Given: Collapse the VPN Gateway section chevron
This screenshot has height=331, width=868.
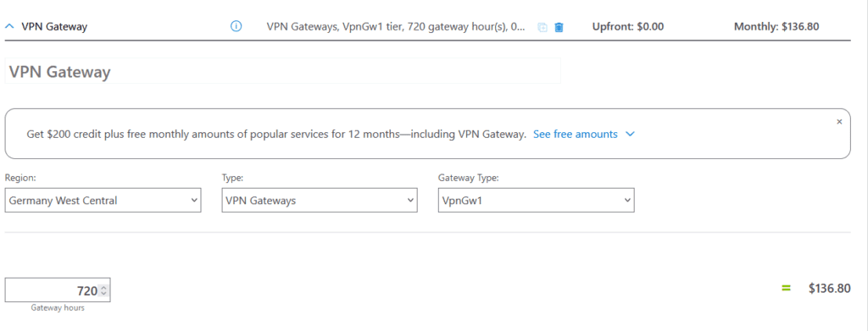Looking at the screenshot, I should pos(10,26).
